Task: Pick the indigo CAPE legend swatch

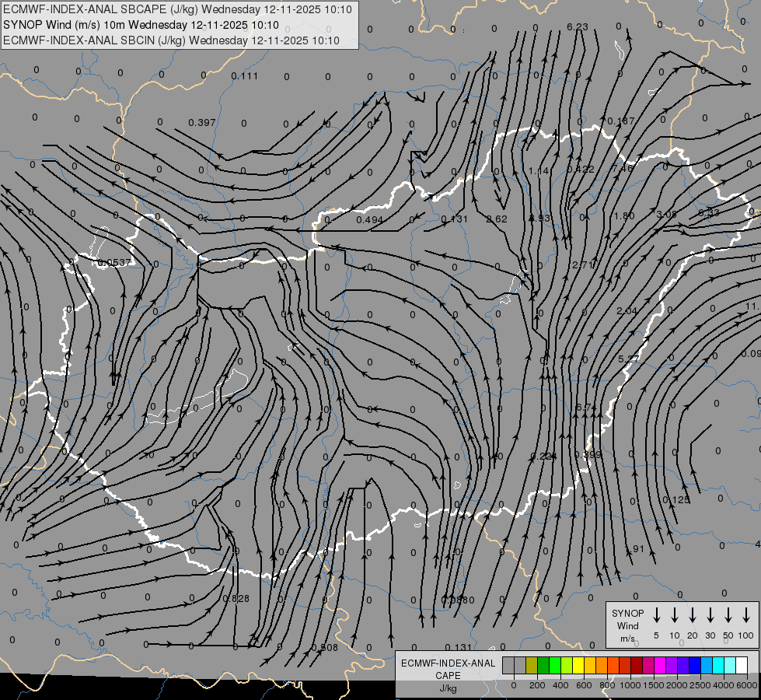Action: point(682,665)
